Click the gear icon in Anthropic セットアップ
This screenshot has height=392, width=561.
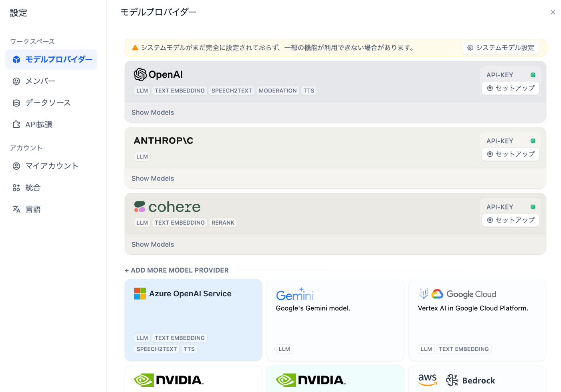(490, 154)
